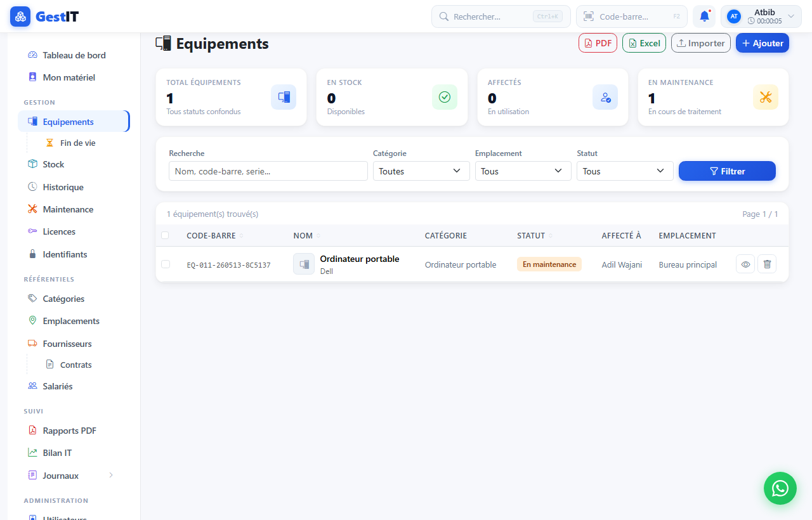The height and width of the screenshot is (520, 812).
Task: Open Contrats submenu item
Action: [x=77, y=365]
